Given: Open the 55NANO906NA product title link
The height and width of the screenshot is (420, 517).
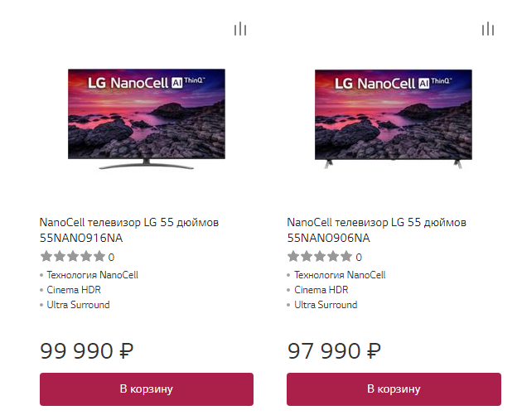Looking at the screenshot, I should 376,230.
